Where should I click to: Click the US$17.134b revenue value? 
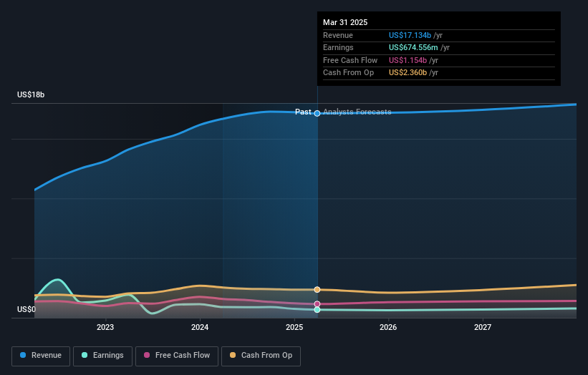[410, 35]
